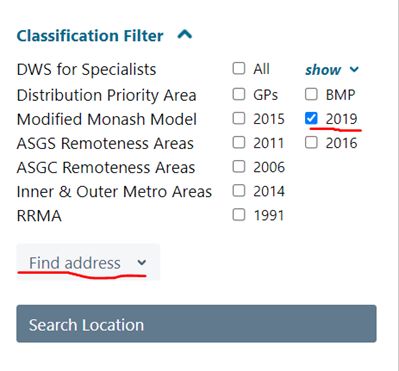Screen dimensions: 399x371
Task: Select ASGS Remoteness Areas 2011 checkbox
Action: pos(239,142)
